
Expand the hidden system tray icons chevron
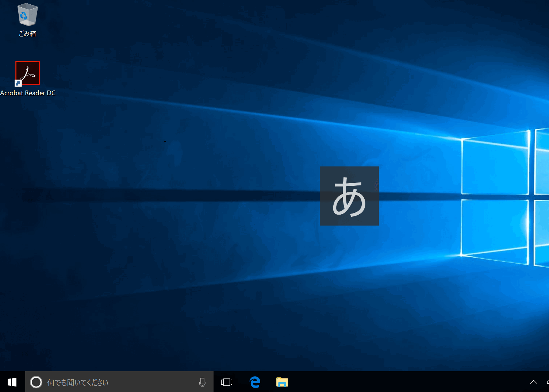(534, 382)
